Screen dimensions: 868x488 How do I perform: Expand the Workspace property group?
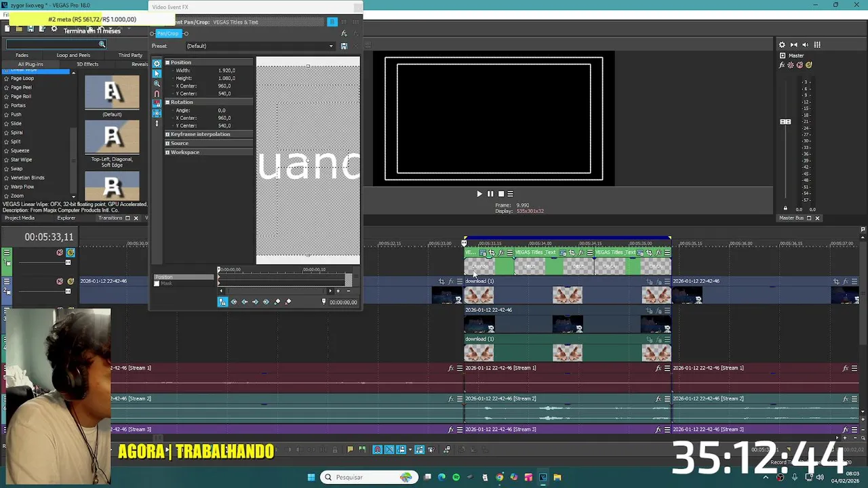(167, 152)
